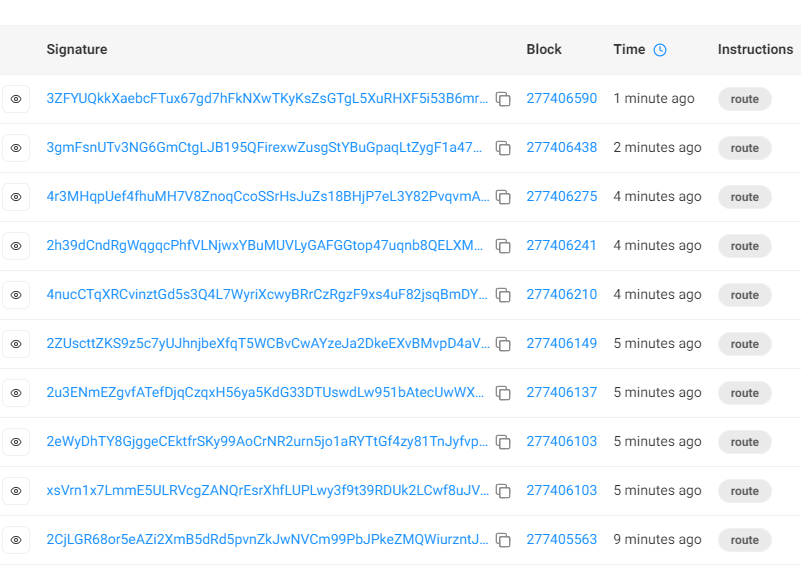Viewport: 801px width, 584px height.
Task: Open block 277406210
Action: click(561, 294)
